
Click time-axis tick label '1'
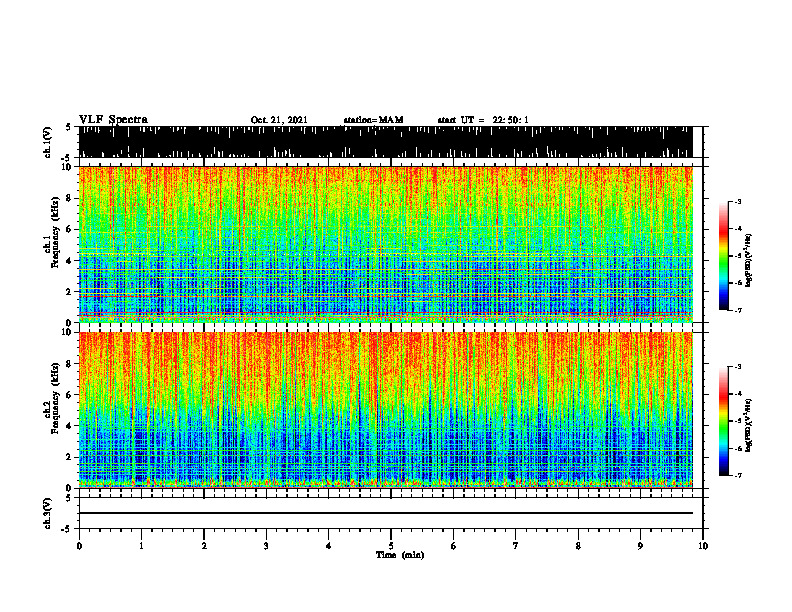[141, 546]
